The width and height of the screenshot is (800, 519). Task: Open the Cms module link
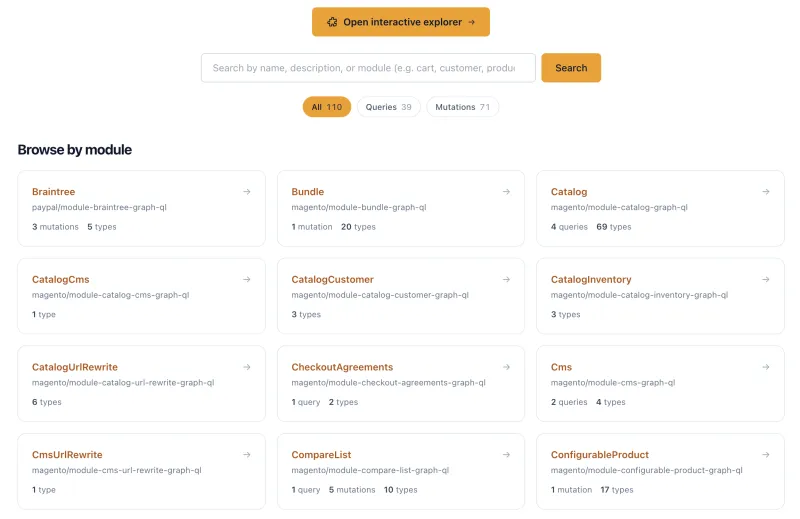click(561, 367)
